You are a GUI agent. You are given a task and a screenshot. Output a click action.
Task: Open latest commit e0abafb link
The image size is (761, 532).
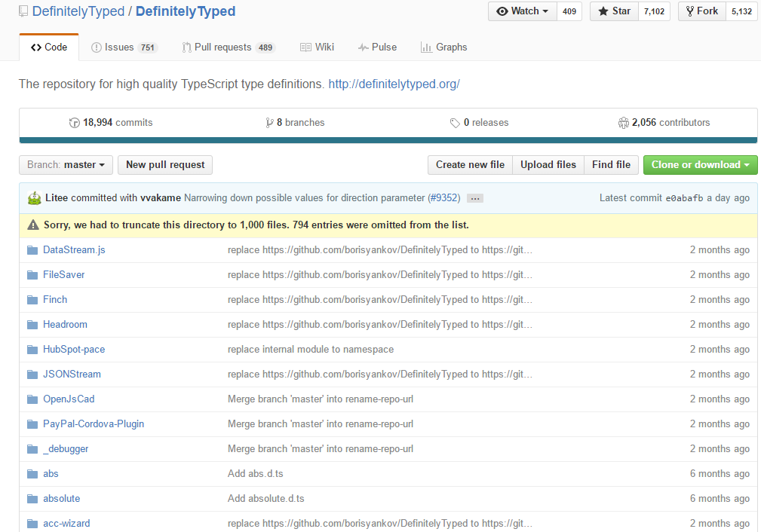(x=684, y=198)
